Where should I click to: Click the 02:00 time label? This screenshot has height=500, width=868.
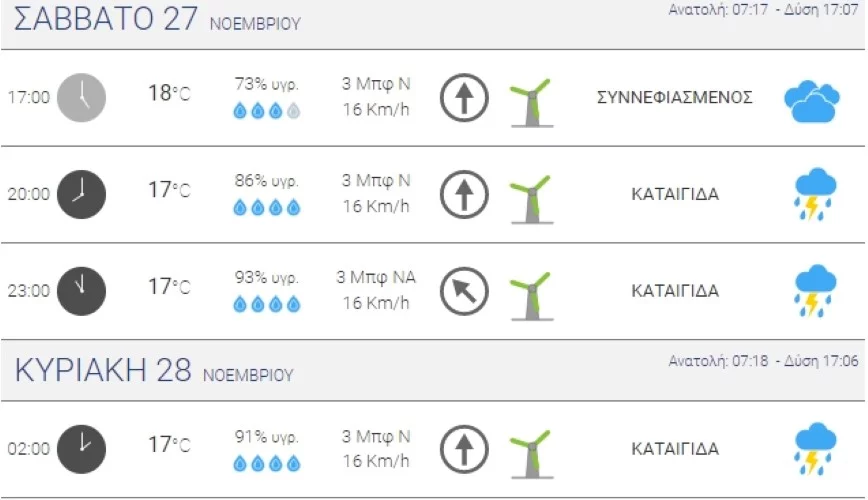click(x=28, y=449)
